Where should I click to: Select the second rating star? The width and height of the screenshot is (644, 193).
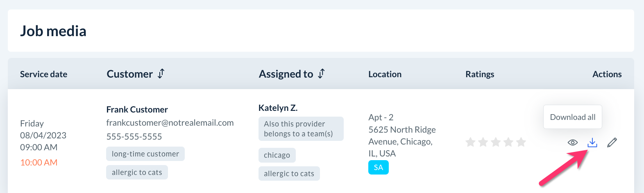point(483,142)
